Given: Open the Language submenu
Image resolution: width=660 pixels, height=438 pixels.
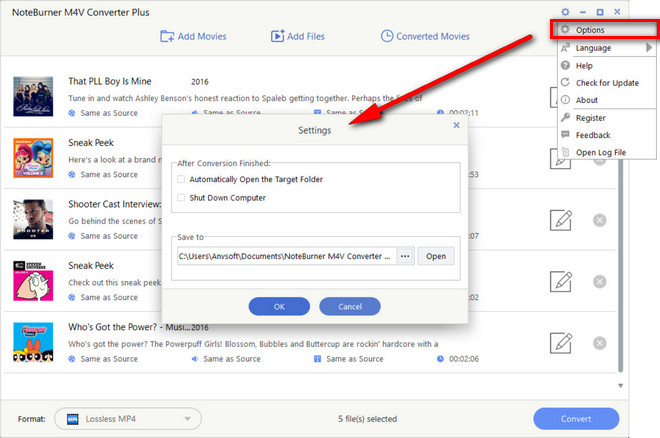Looking at the screenshot, I should pyautogui.click(x=607, y=48).
